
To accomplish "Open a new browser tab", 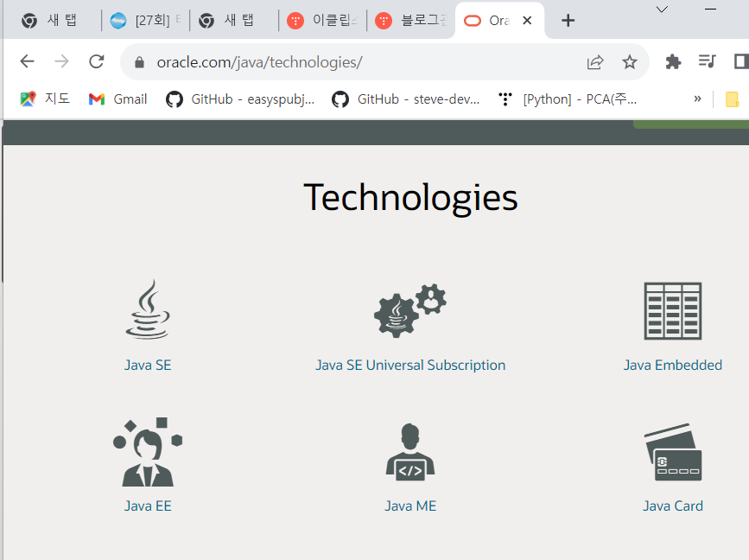I will pyautogui.click(x=568, y=21).
